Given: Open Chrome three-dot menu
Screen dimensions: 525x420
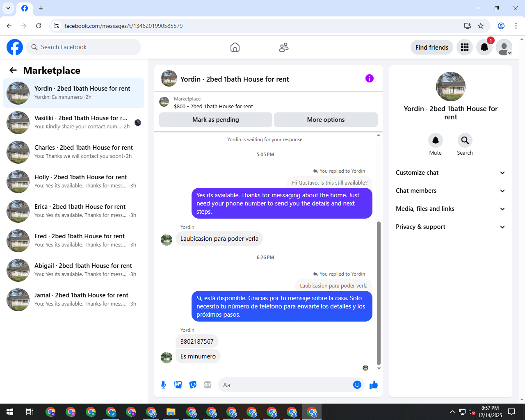Looking at the screenshot, I should coord(516,26).
